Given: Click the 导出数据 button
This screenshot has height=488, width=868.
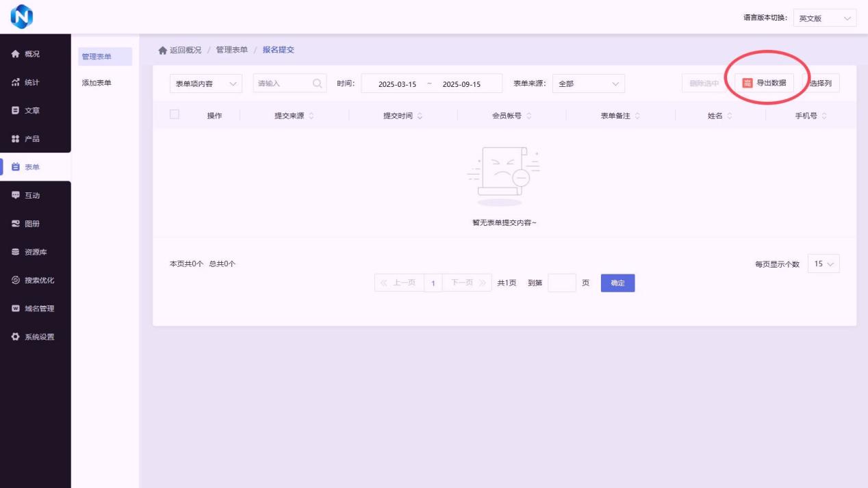Looking at the screenshot, I should click(x=764, y=83).
